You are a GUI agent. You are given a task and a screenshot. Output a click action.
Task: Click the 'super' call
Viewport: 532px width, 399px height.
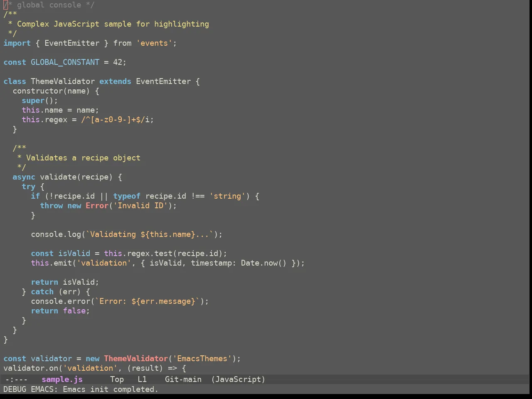coord(33,101)
